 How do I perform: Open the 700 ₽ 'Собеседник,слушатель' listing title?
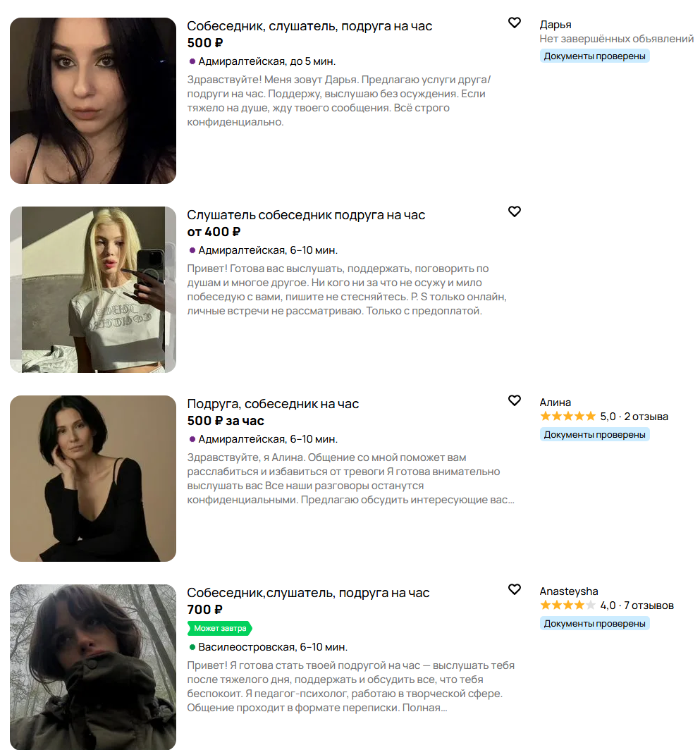(308, 593)
